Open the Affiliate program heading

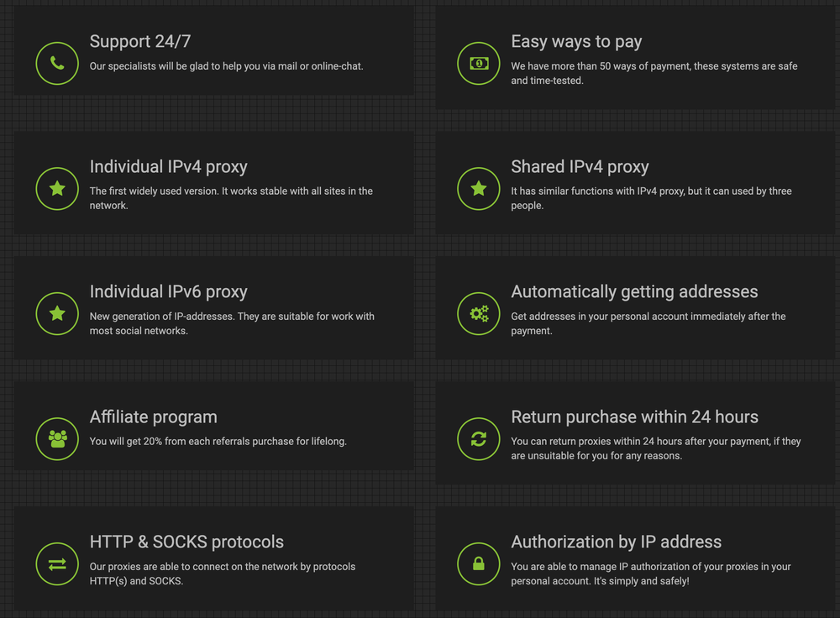(154, 416)
